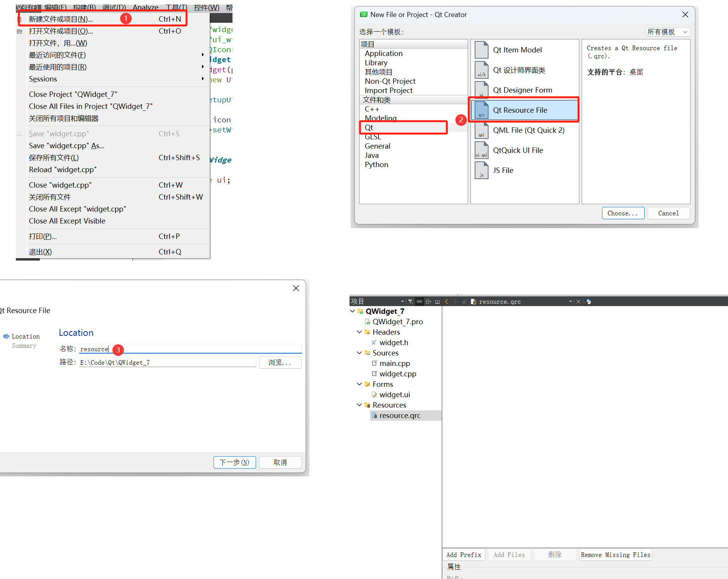Click the 路径 path input field
This screenshot has height=579, width=728.
tap(168, 362)
